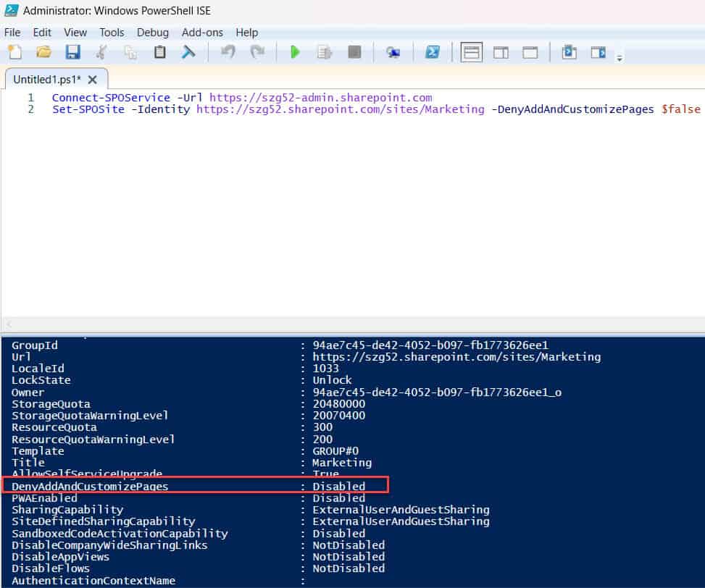This screenshot has height=588, width=705.
Task: Click the Copy icon
Action: [130, 52]
